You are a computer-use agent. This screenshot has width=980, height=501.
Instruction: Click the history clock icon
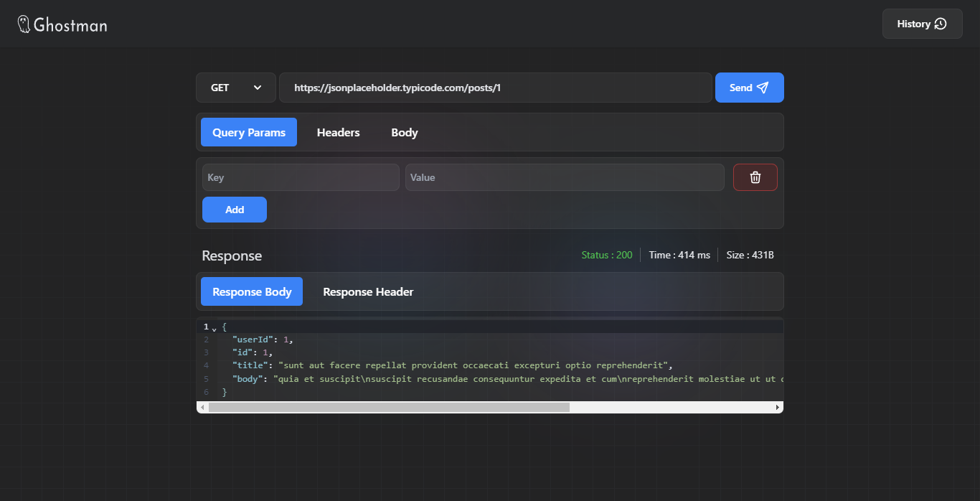click(x=941, y=24)
